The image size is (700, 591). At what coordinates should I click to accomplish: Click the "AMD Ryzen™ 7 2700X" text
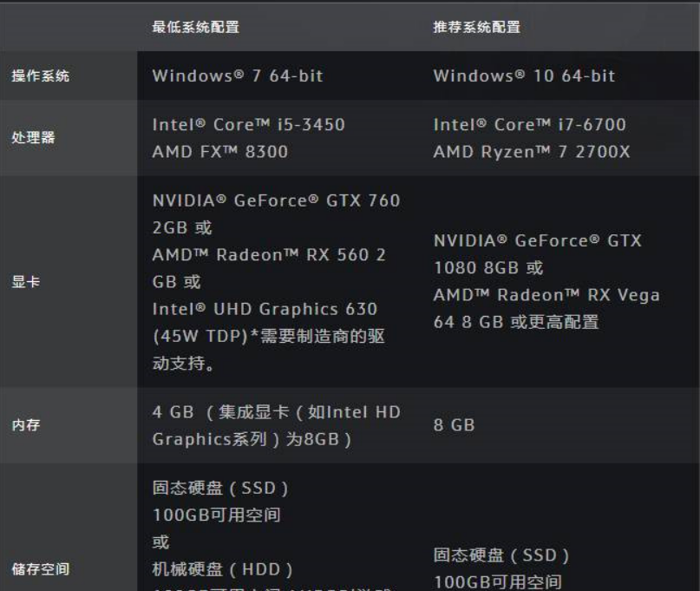pyautogui.click(x=532, y=152)
